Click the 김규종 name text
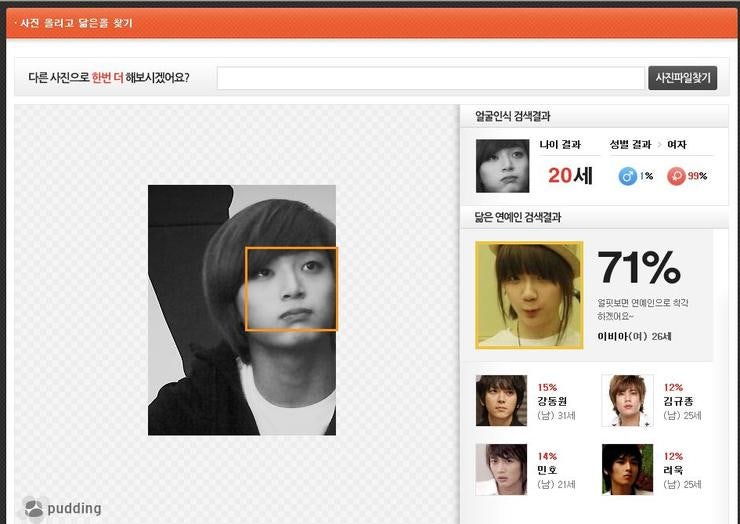 (x=679, y=401)
